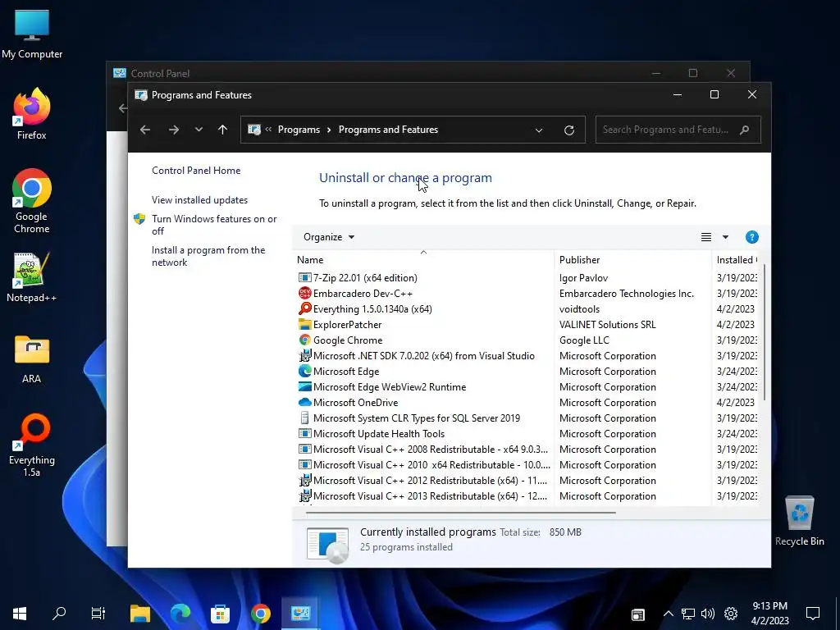Open Windows Start menu
The width and height of the screenshot is (840, 630).
[x=20, y=614]
